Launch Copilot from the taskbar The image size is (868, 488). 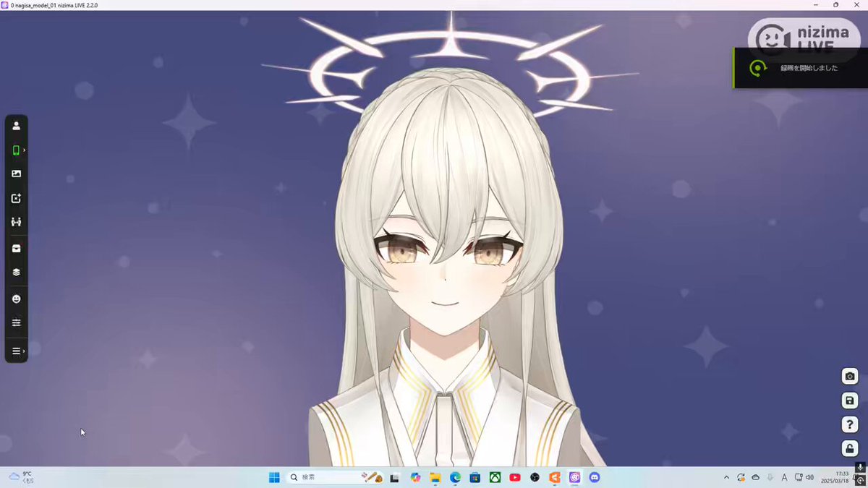click(415, 477)
